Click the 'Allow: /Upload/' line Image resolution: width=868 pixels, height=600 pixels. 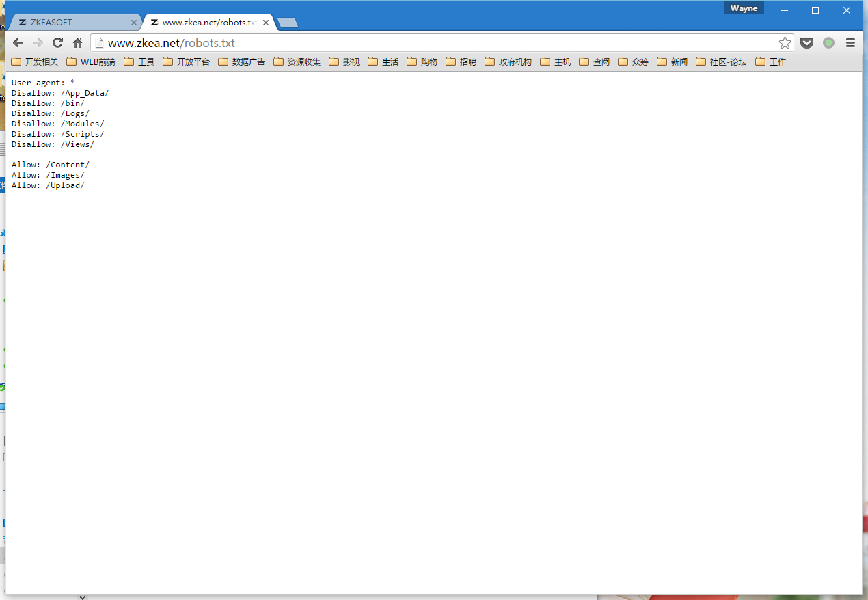click(48, 185)
